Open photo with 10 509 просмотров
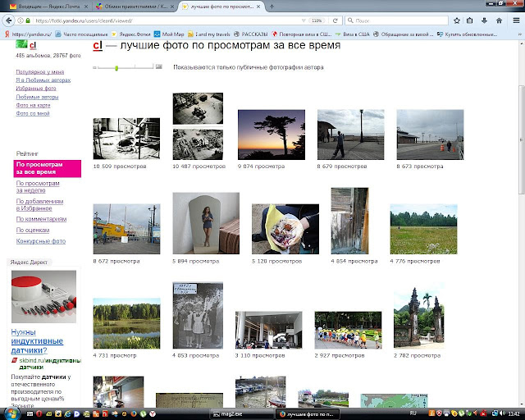Screen dimensions: 525x420 pyautogui.click(x=126, y=139)
